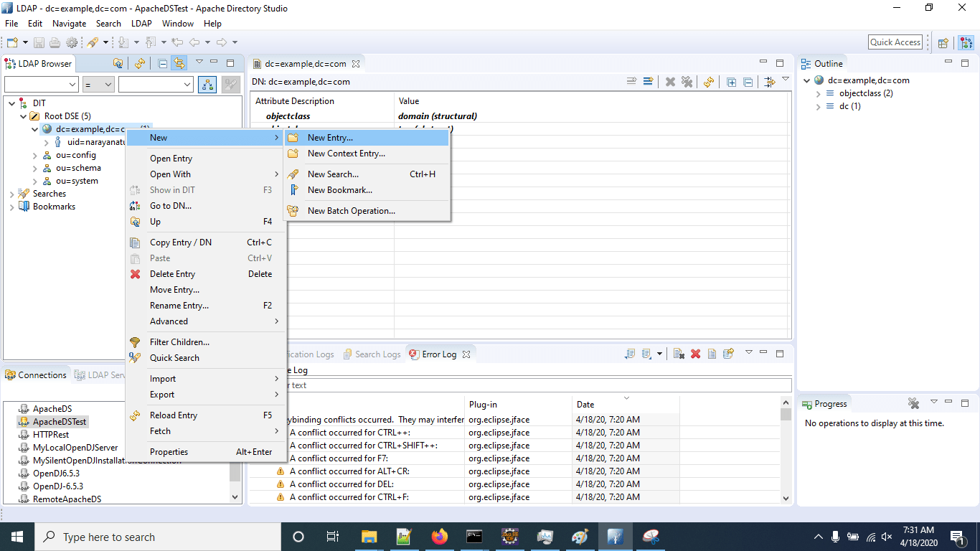This screenshot has width=980, height=551.
Task: Click Copy Entry / DN in context menu
Action: (205, 242)
